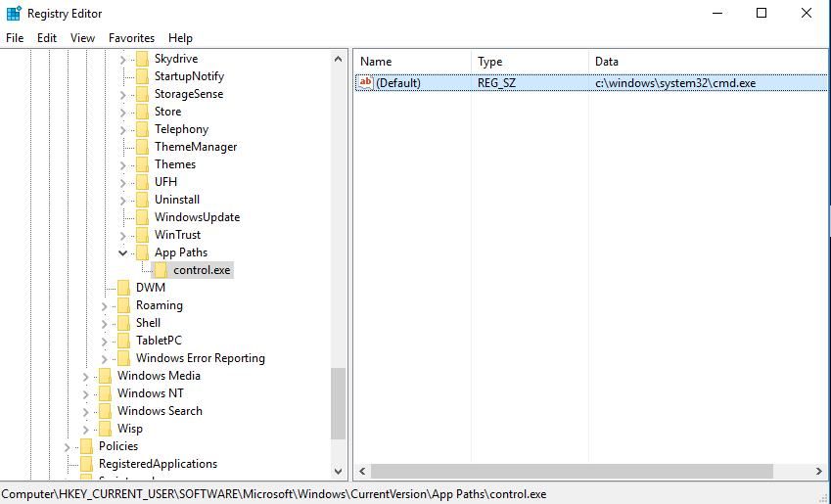831x504 pixels.
Task: Click the Uninstall folder icon
Action: tap(142, 200)
